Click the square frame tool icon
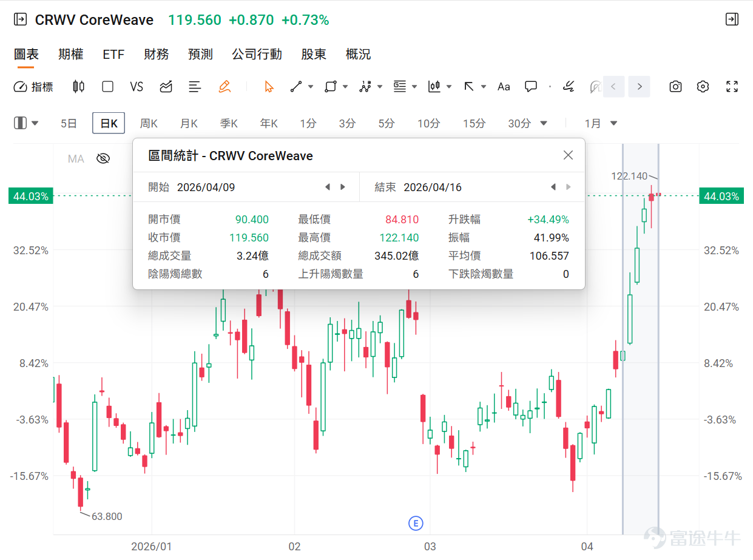Viewport: 753px width, 560px height. pos(107,87)
